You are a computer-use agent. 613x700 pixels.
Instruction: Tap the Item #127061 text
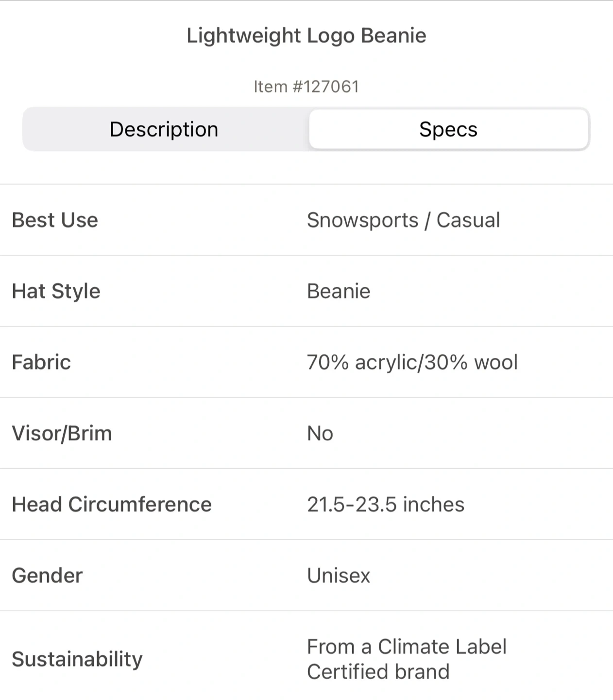(x=306, y=87)
